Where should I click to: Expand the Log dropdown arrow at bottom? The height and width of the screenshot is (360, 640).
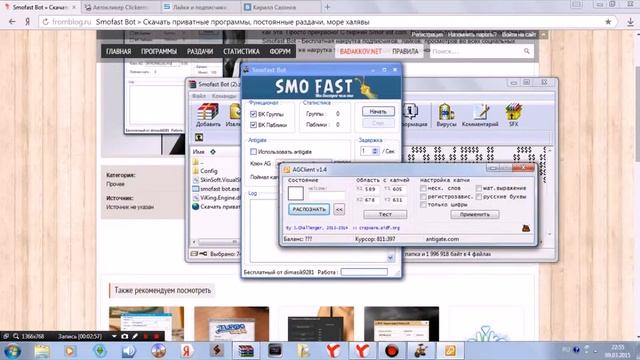point(390,258)
